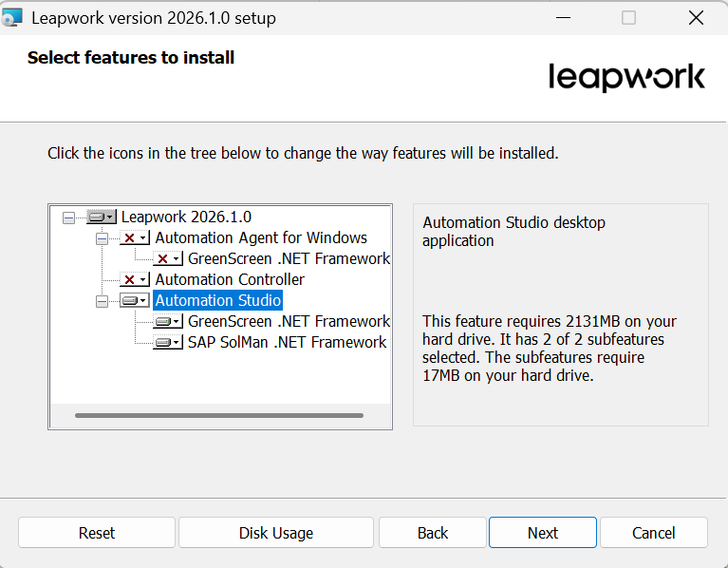Click the installer icon in the title bar
The height and width of the screenshot is (568, 728).
(12, 18)
